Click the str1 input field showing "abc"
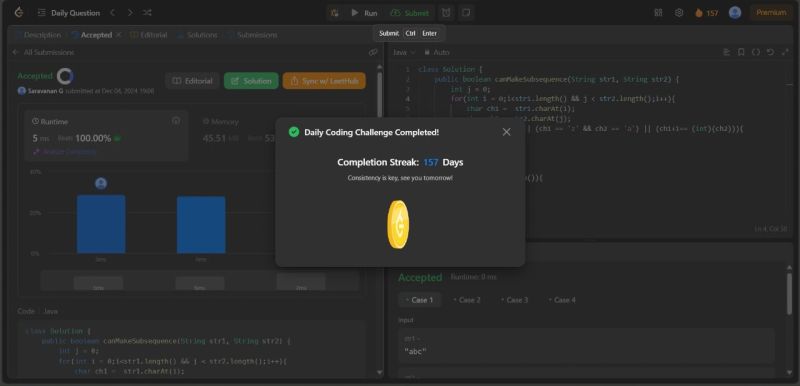800x386 pixels. pos(586,346)
